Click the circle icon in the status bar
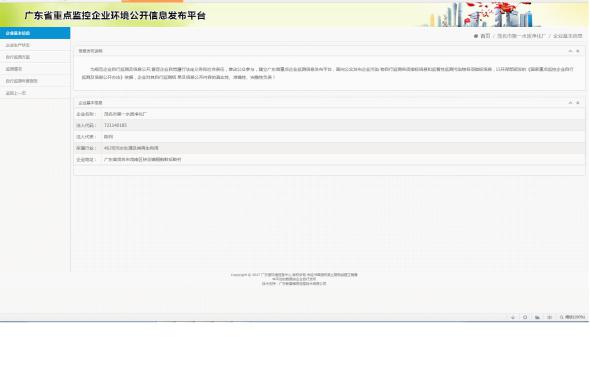 coord(525,317)
